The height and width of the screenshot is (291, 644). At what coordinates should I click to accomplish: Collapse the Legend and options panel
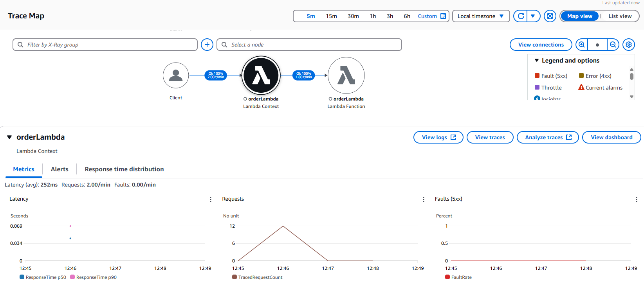(537, 60)
